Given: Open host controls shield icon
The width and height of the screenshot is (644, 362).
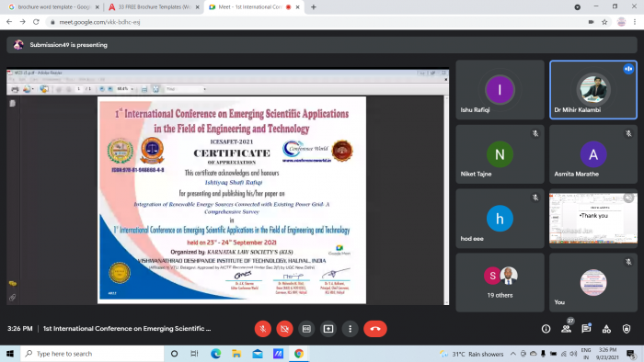Looking at the screenshot, I should pyautogui.click(x=627, y=329).
